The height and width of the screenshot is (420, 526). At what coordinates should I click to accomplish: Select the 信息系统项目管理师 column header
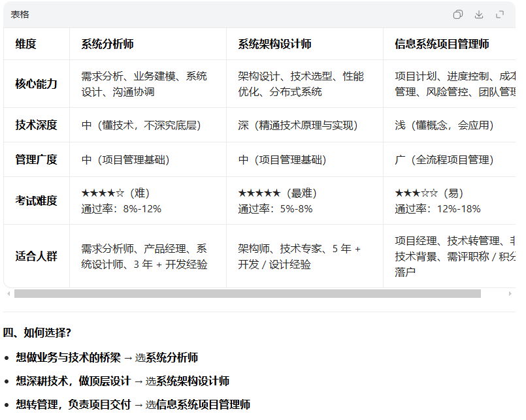pos(442,44)
